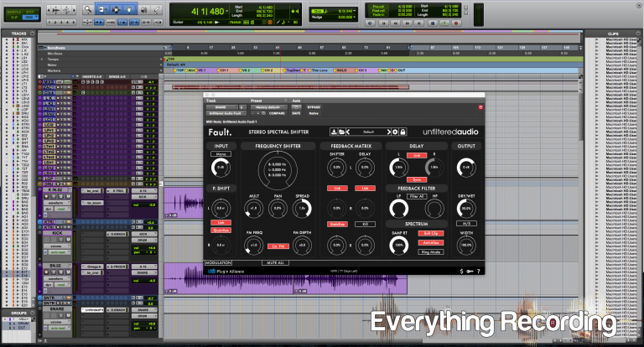Toggle the Ring Mode button

click(x=431, y=252)
